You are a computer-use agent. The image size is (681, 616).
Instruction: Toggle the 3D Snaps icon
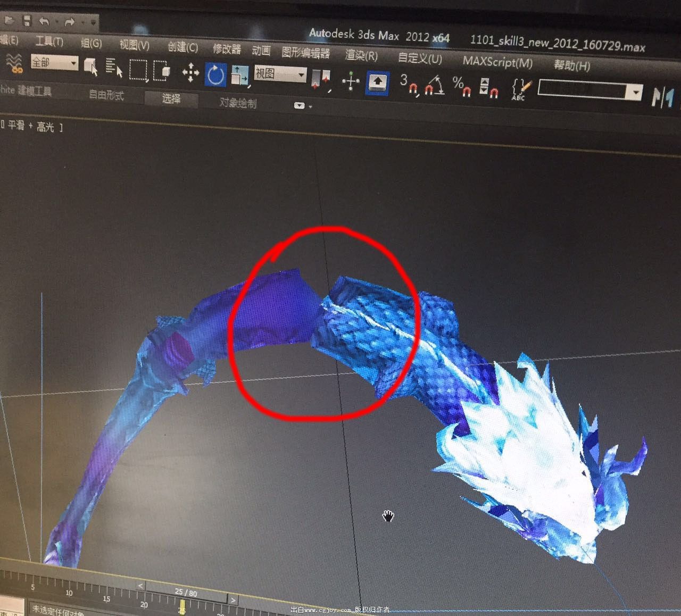tap(409, 85)
